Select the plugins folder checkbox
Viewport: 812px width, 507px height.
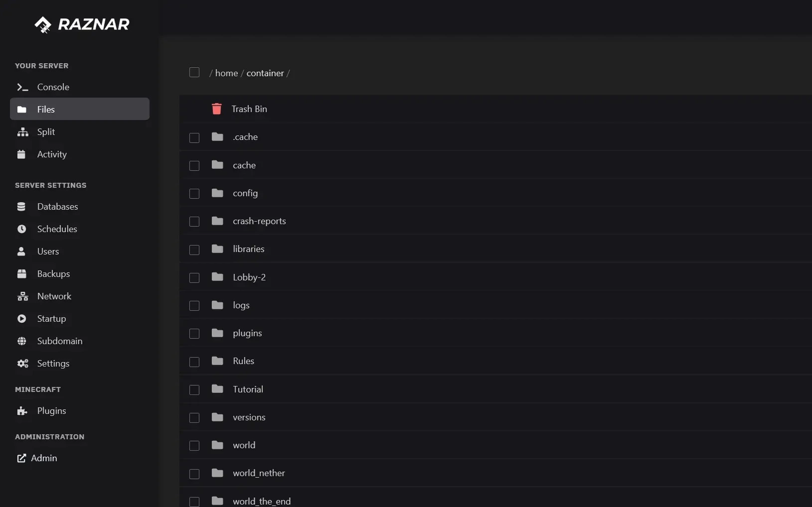point(194,334)
